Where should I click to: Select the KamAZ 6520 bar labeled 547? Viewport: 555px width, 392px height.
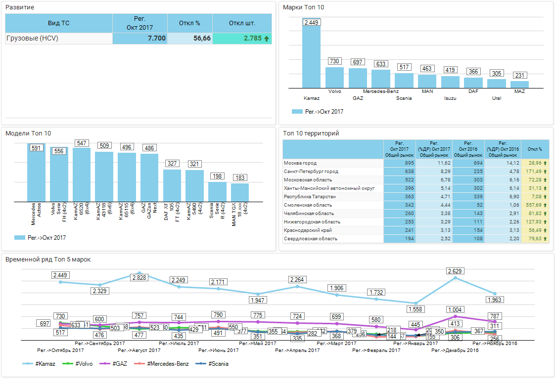pos(82,175)
